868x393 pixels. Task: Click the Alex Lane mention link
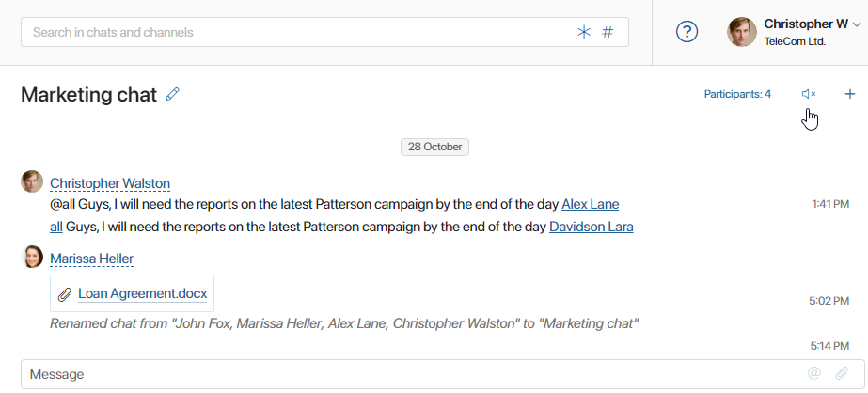coord(590,204)
